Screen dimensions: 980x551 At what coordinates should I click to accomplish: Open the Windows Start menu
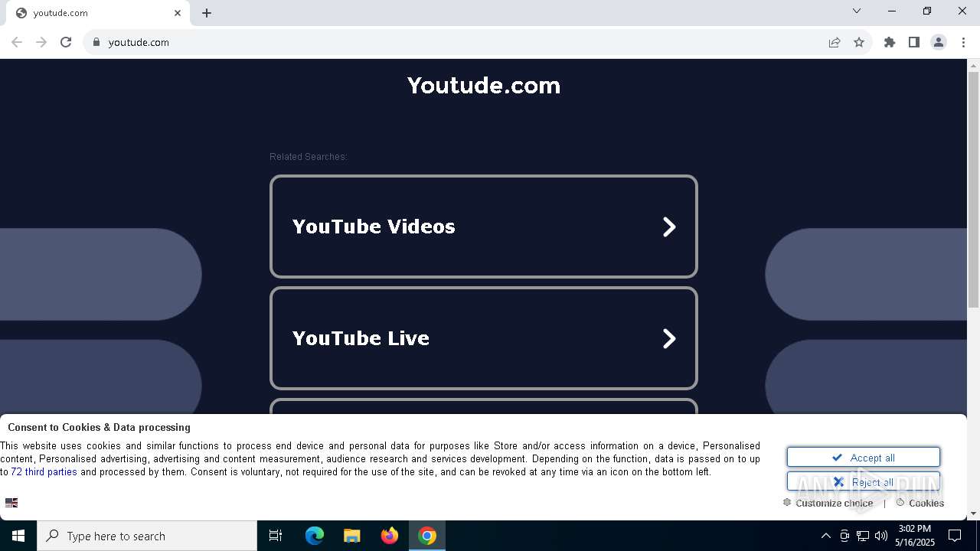point(18,536)
